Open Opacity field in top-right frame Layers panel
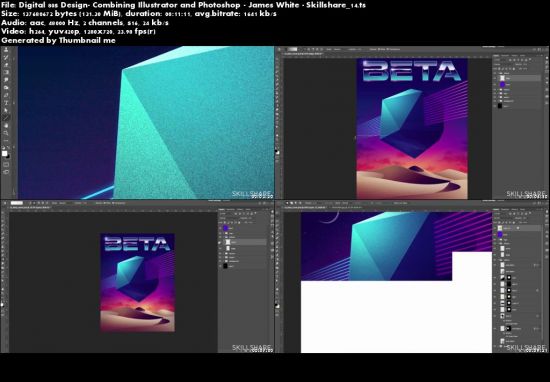The image size is (550, 382). click(521, 64)
